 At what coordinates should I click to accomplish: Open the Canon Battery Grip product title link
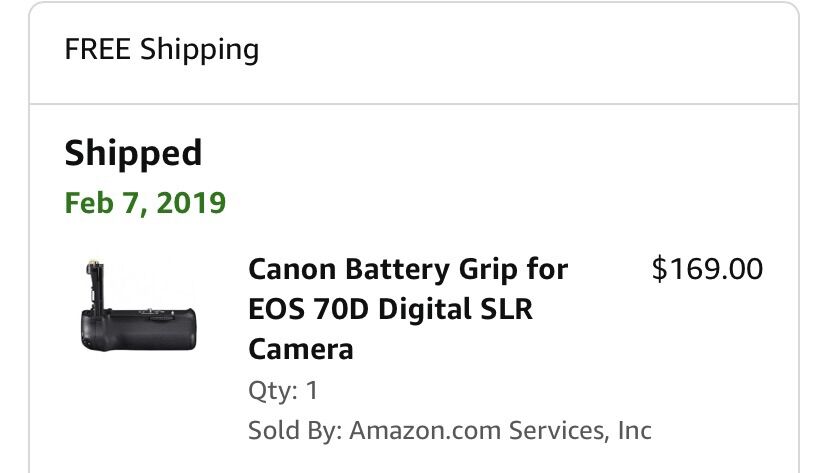pos(407,309)
